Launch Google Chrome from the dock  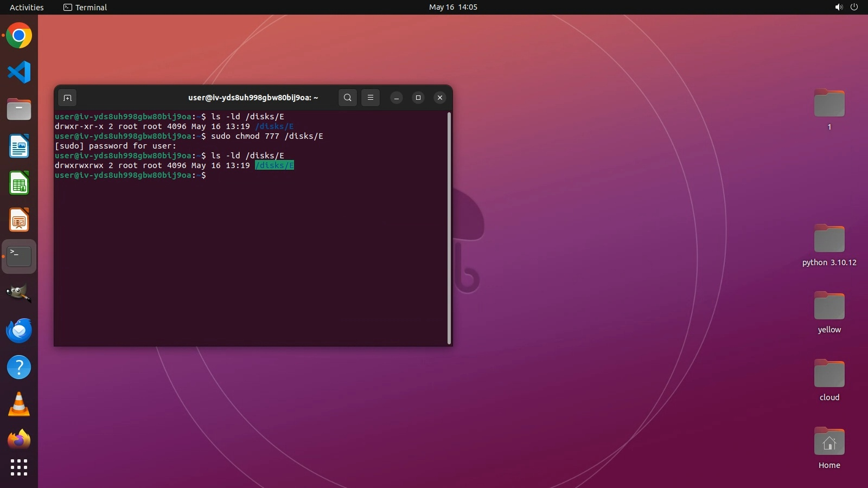coord(19,36)
